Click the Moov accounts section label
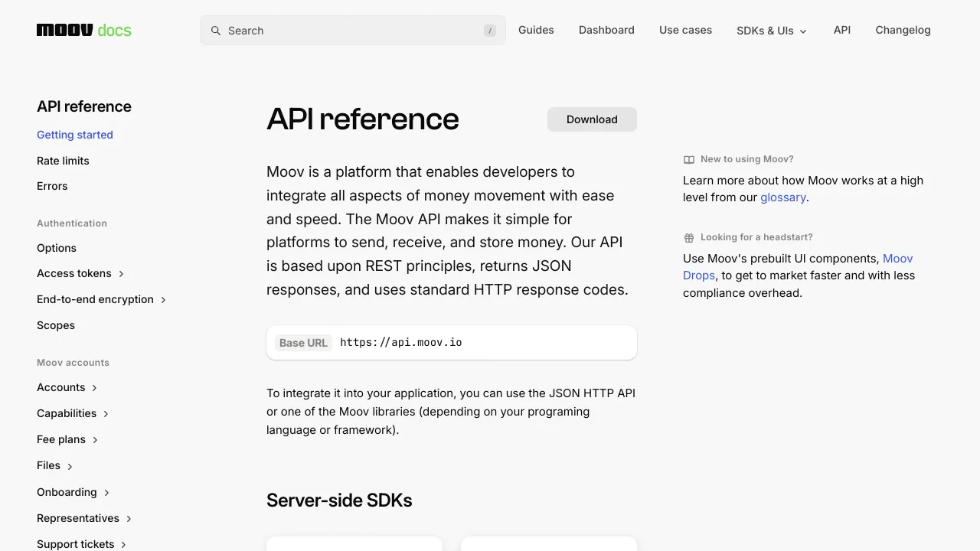This screenshot has height=551, width=980. [73, 363]
